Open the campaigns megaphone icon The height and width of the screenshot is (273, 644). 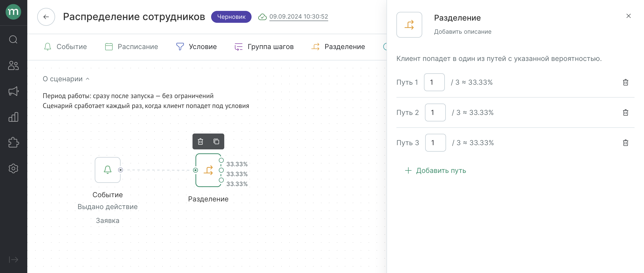[x=13, y=91]
